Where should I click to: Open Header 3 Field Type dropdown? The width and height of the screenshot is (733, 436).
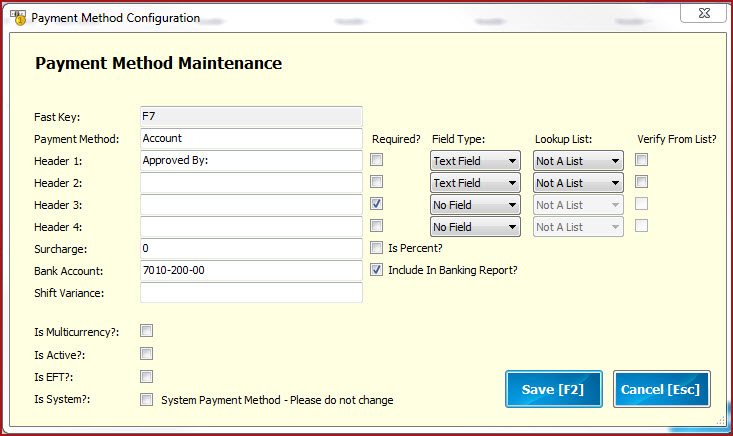pos(475,205)
